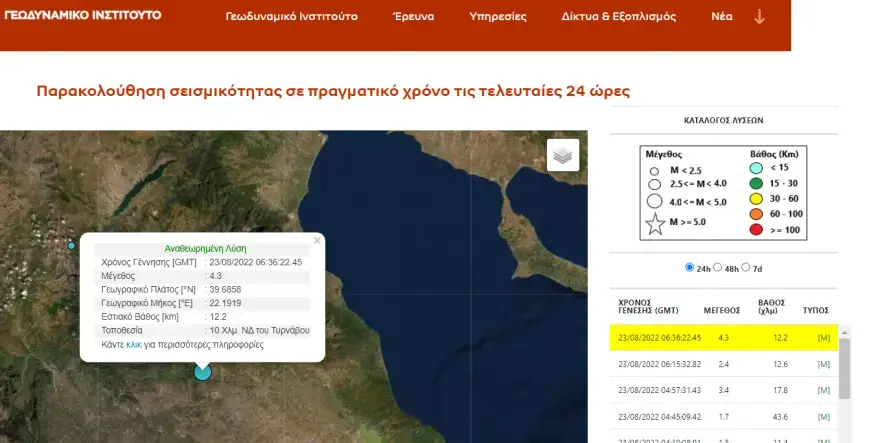Expand the Νέα navigation menu
The image size is (880, 443).
tap(721, 17)
